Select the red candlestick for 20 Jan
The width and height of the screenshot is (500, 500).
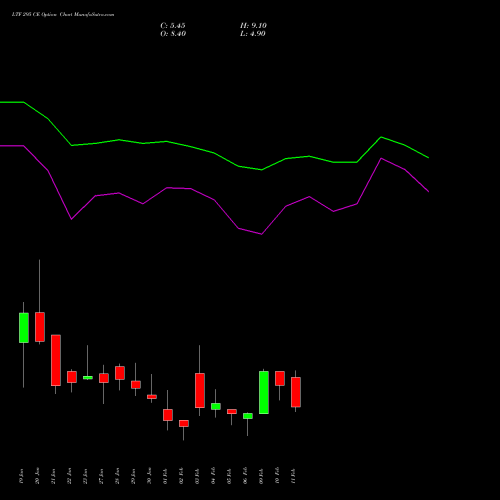pos(40,327)
